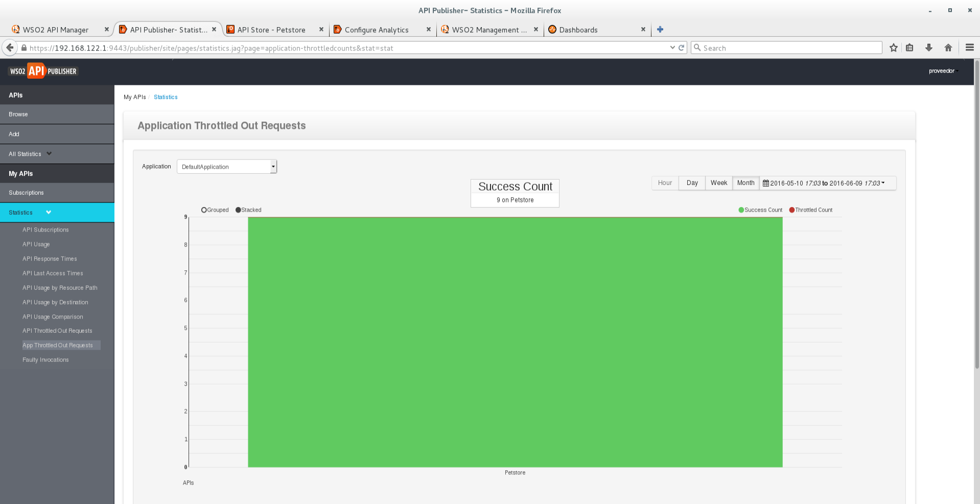Click the green Petstore success bar

tap(515, 342)
